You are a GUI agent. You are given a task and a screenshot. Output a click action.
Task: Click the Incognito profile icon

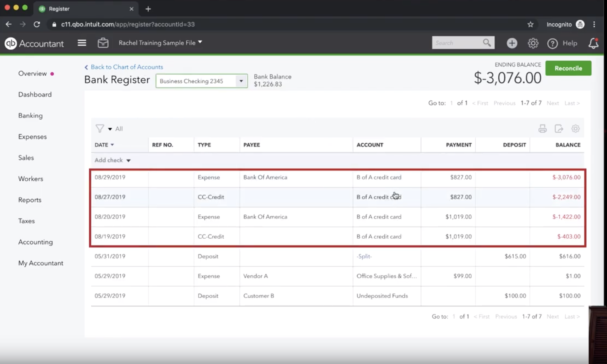click(580, 24)
